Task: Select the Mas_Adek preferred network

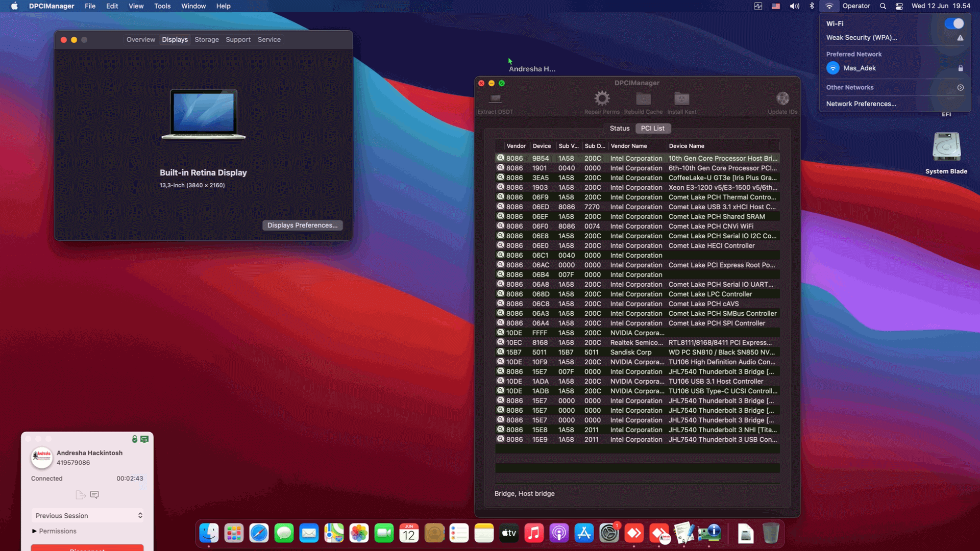Action: (x=895, y=68)
